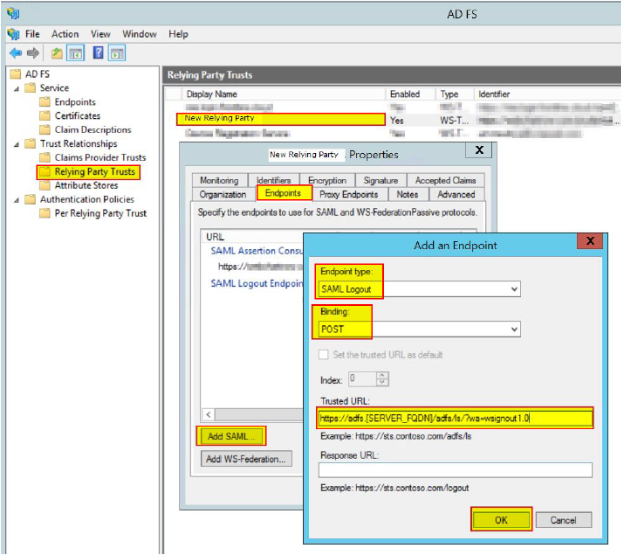Open the Endpoint type dropdown
621x555 pixels.
point(514,289)
